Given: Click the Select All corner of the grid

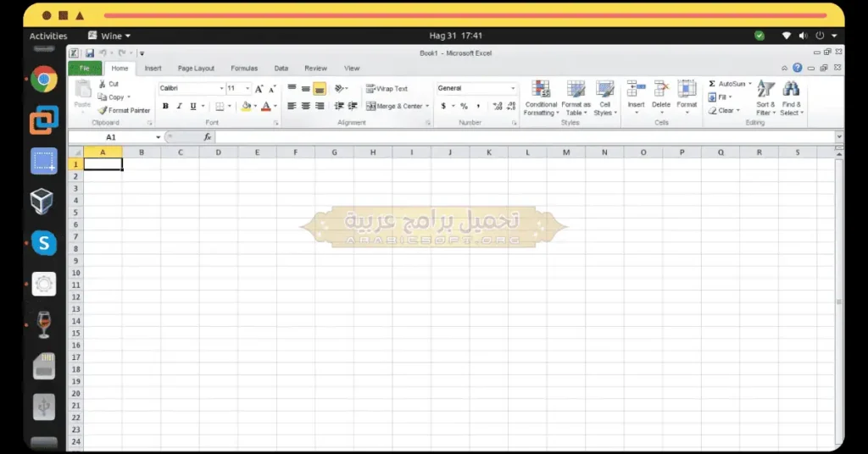Looking at the screenshot, I should [75, 152].
